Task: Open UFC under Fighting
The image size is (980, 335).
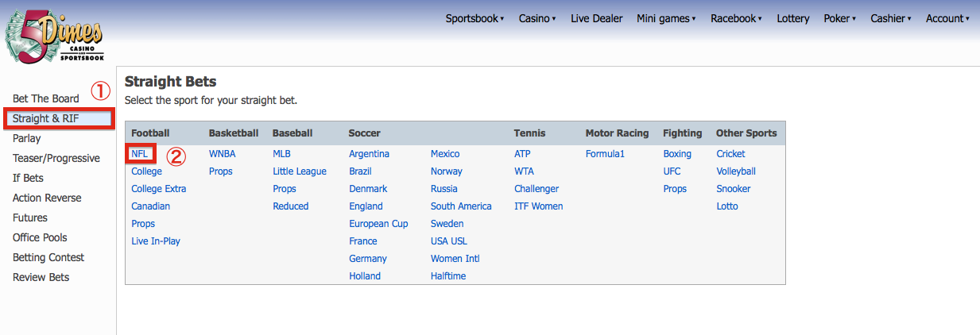Action: click(x=673, y=171)
